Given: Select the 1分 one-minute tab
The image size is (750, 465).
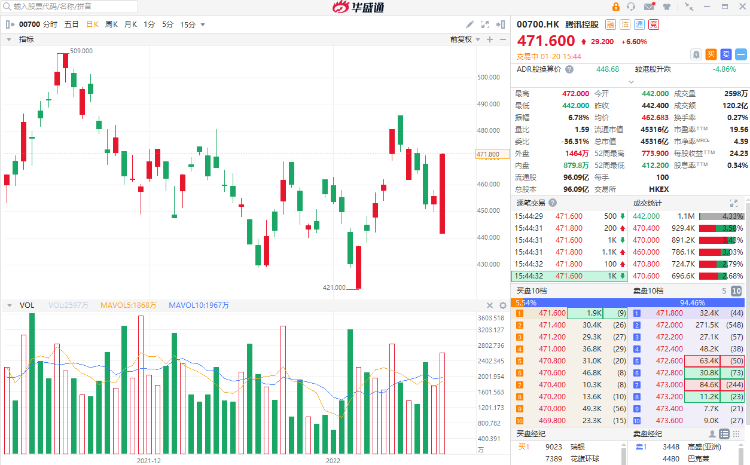Looking at the screenshot, I should (149, 24).
